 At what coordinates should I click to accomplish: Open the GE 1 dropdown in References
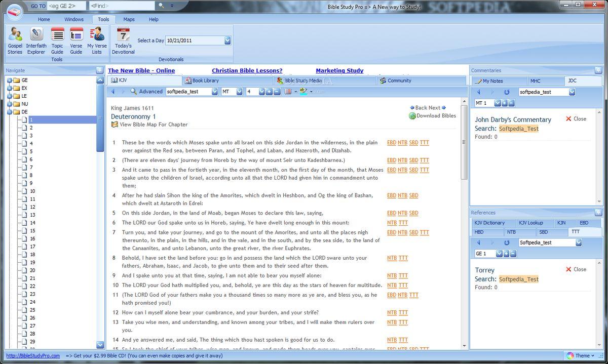(499, 254)
